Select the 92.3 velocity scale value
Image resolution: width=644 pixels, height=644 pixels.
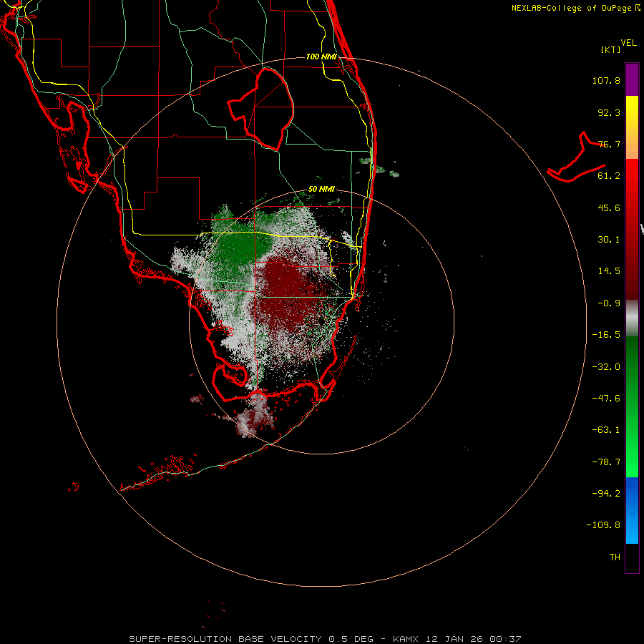609,112
